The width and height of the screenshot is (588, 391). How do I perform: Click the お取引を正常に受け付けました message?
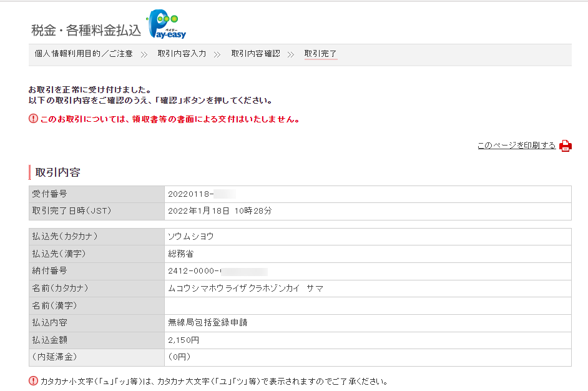(90, 90)
